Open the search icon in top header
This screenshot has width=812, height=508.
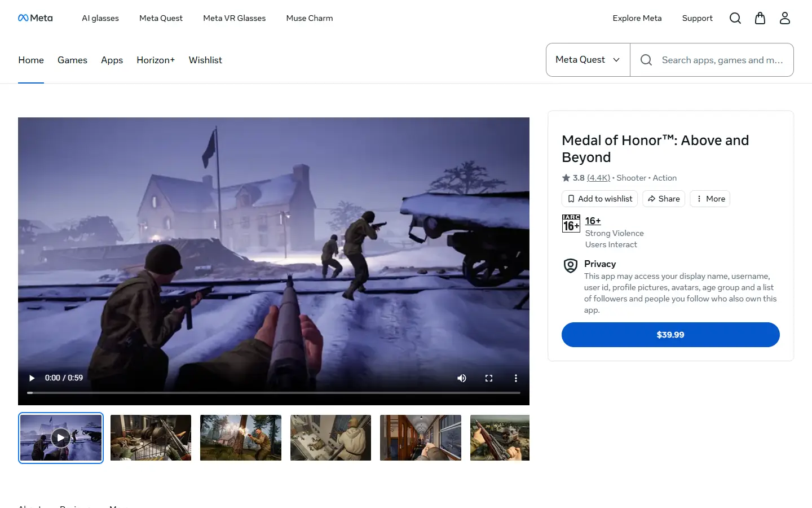click(x=735, y=18)
